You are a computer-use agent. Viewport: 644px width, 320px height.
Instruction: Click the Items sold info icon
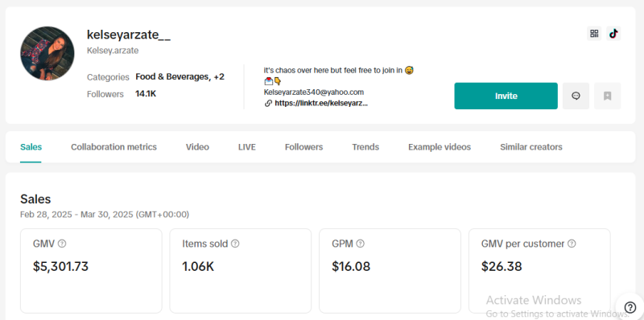[x=235, y=244]
